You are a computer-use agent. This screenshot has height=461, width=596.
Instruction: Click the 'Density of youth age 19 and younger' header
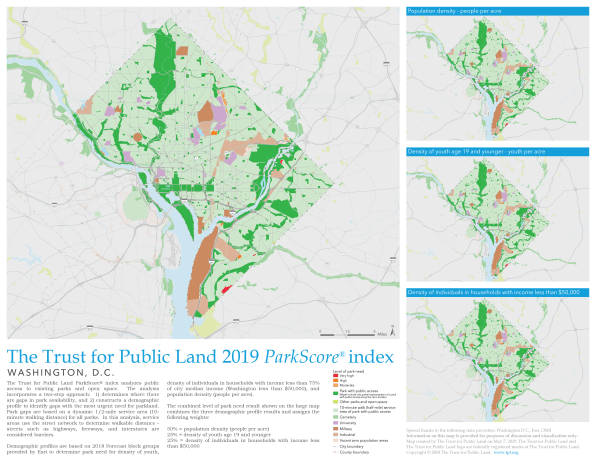[x=498, y=152]
